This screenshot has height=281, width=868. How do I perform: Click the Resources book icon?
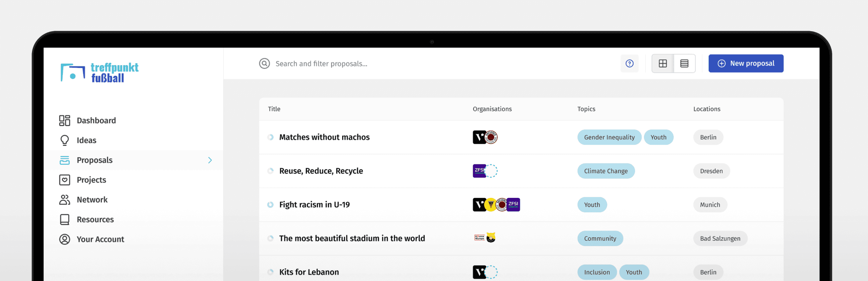click(64, 220)
